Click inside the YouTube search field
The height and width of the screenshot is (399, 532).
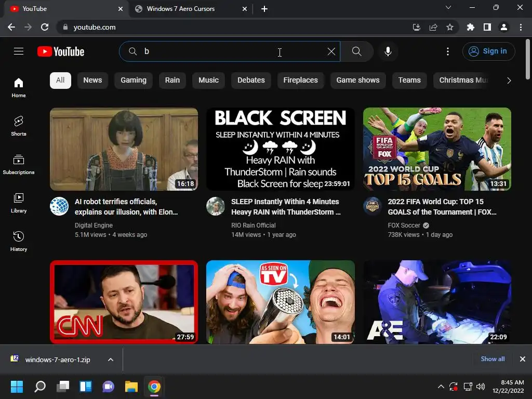[231, 51]
